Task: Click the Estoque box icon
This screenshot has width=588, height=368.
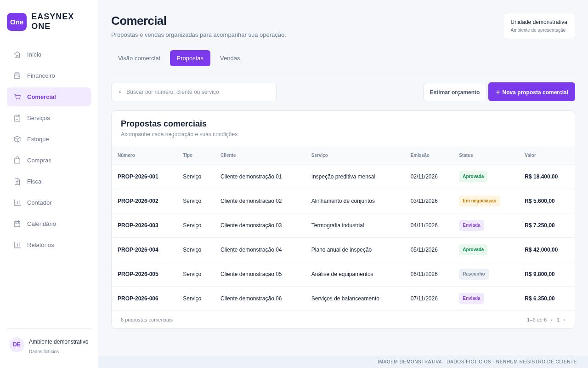Action: coord(17,139)
